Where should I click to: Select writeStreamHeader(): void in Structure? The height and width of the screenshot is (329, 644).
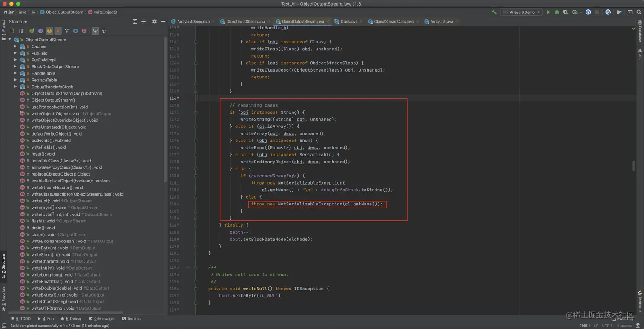57,188
